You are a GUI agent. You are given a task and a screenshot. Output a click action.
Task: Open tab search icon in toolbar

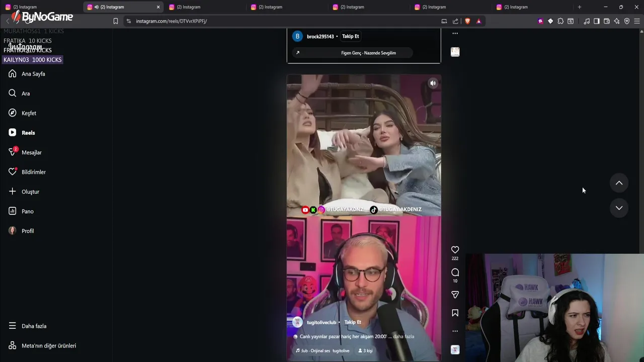[571, 21]
